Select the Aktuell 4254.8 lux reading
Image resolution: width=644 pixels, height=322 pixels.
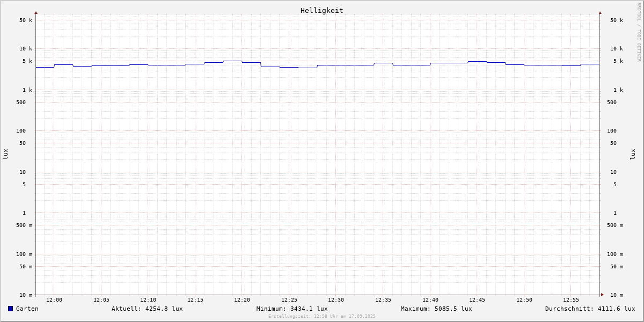pos(147,309)
